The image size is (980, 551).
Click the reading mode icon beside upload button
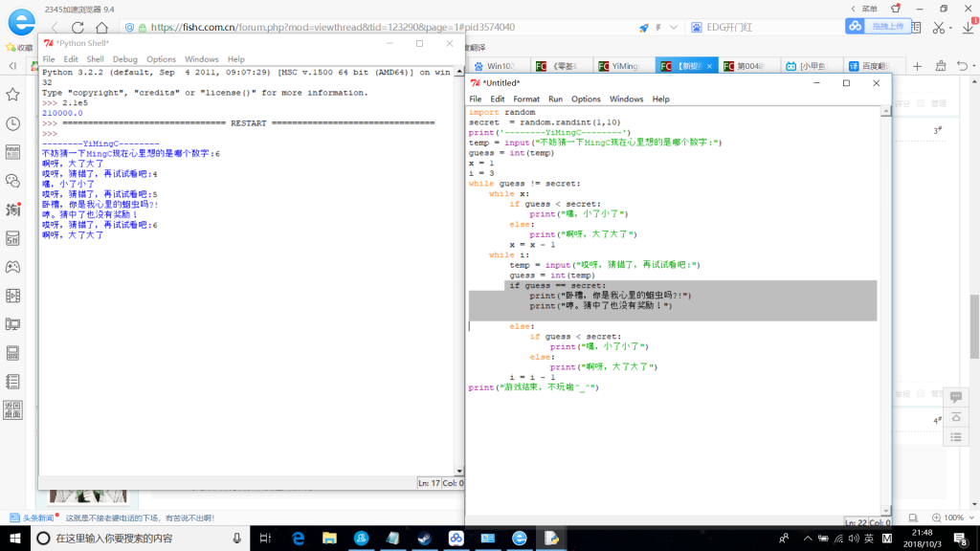pos(916,28)
